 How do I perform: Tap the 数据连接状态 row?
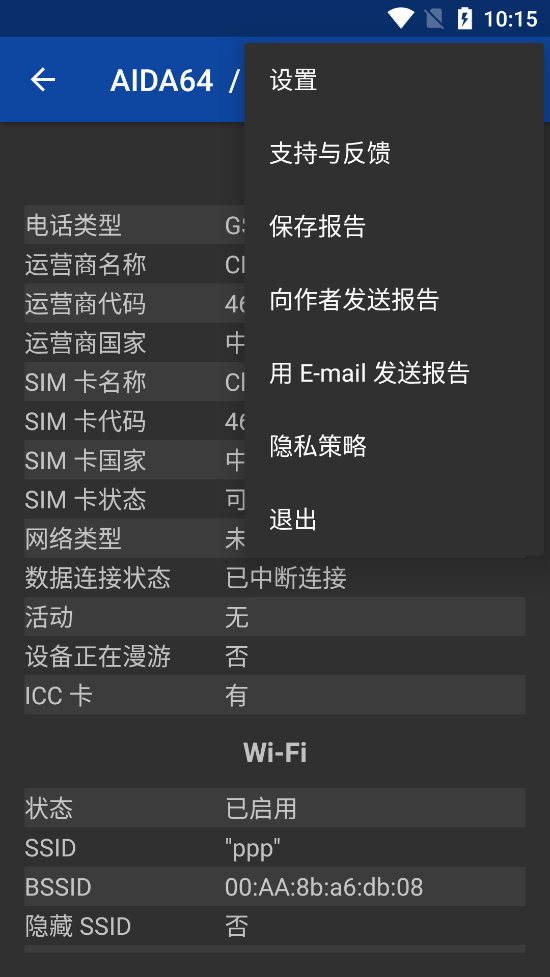tap(275, 578)
